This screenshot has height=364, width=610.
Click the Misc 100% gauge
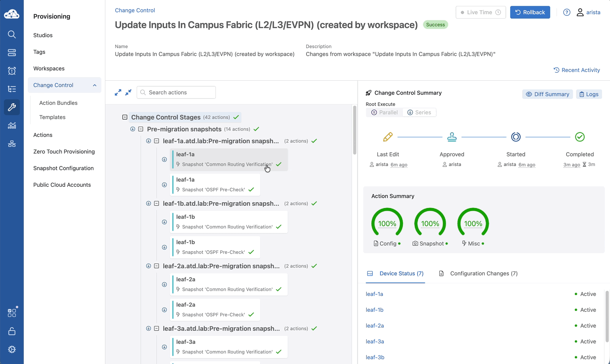pyautogui.click(x=473, y=223)
